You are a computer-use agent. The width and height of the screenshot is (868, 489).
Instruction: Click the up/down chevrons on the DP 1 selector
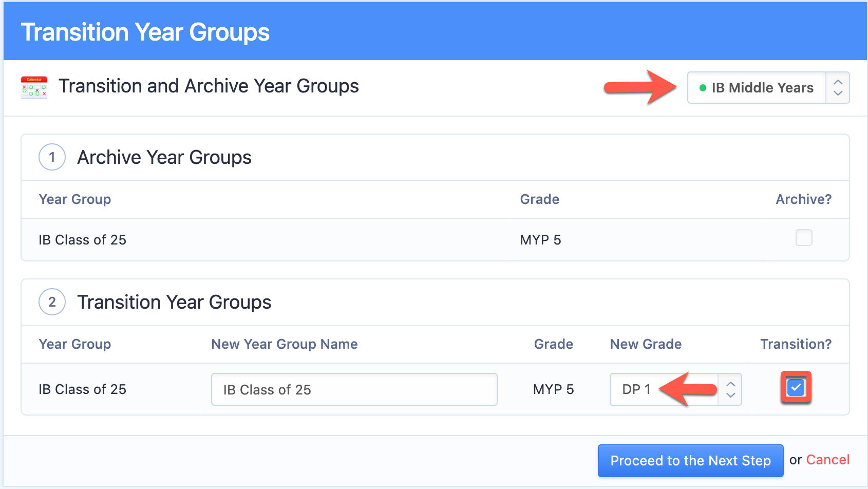click(730, 389)
